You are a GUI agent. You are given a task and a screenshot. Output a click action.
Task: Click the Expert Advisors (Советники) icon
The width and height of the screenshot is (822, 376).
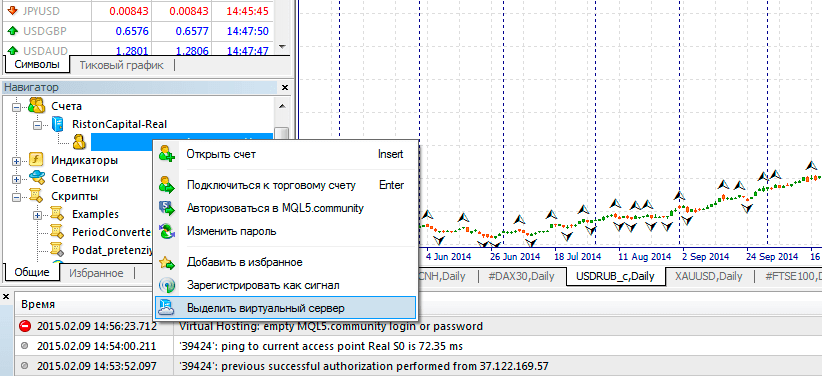(x=36, y=178)
